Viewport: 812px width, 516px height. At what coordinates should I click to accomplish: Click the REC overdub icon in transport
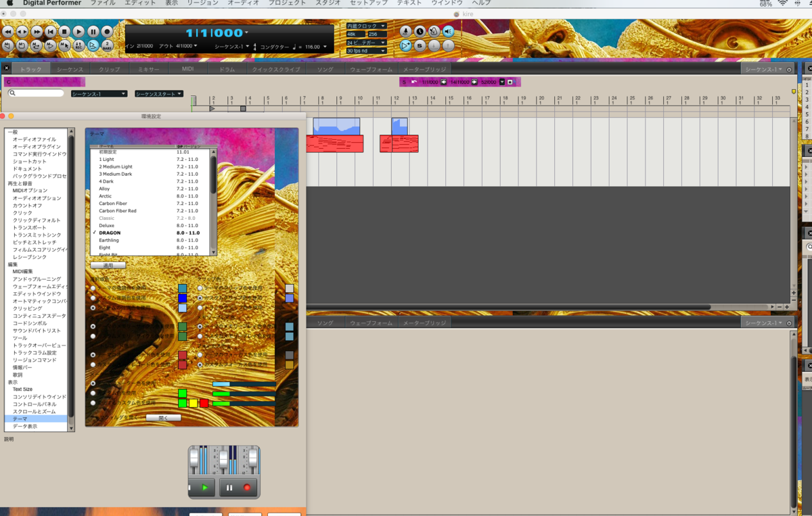(x=78, y=46)
